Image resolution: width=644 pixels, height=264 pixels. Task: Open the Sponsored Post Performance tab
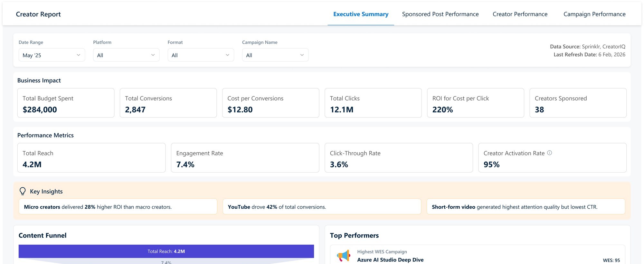[x=440, y=14]
